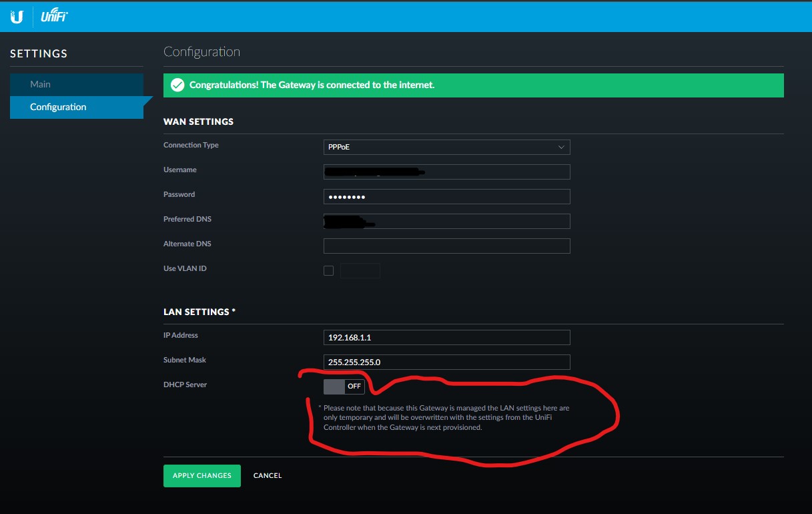
Task: Toggle the DHCP Server switch on
Action: point(344,387)
